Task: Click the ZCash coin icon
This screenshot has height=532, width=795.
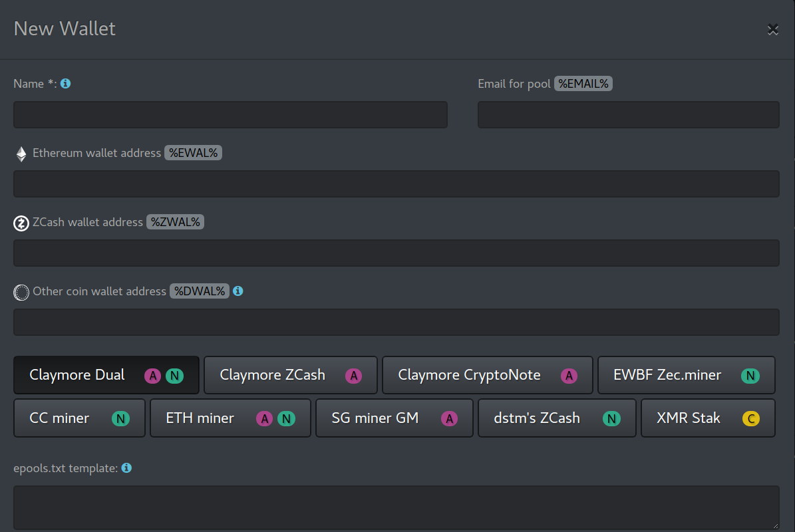Action: point(21,223)
